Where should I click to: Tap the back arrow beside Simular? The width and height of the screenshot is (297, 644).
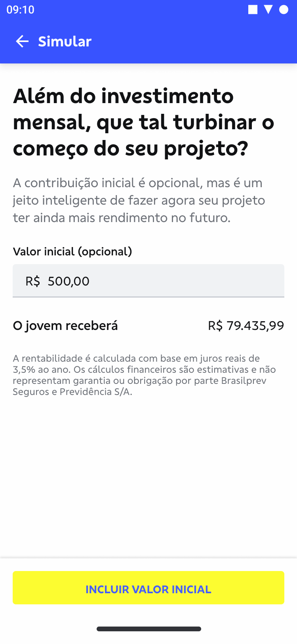click(x=22, y=41)
